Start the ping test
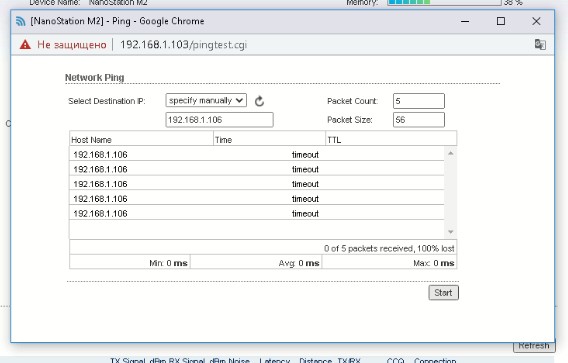Viewport: 568px width, 363px height. [x=443, y=293]
